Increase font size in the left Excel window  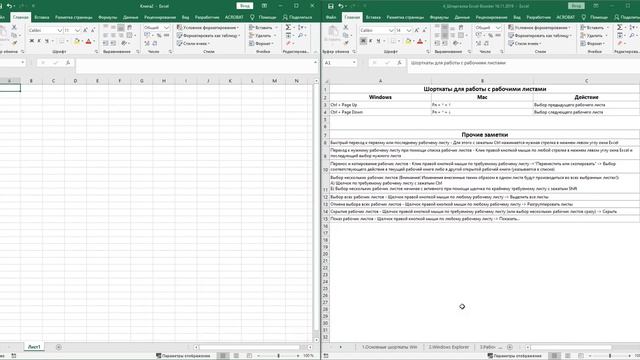point(85,30)
